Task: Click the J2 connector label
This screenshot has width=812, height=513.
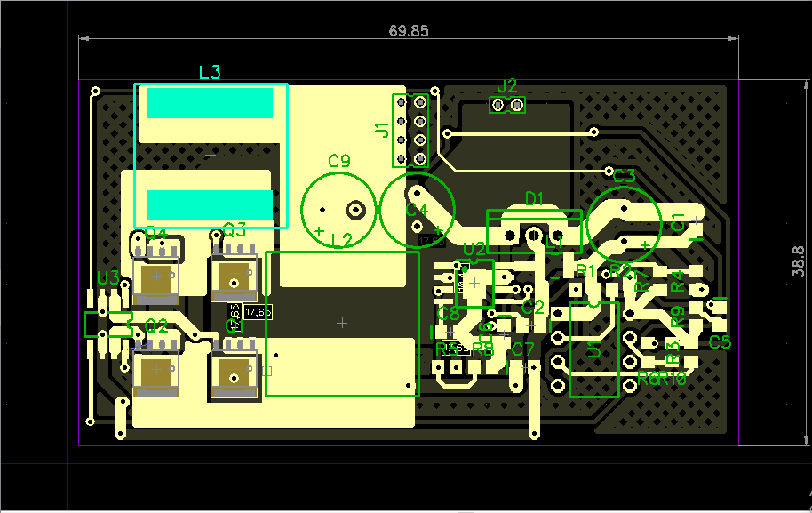Action: click(507, 85)
